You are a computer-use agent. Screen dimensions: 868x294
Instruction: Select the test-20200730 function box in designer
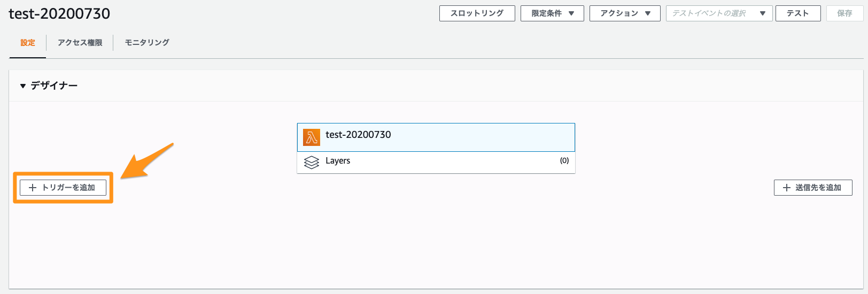click(436, 137)
